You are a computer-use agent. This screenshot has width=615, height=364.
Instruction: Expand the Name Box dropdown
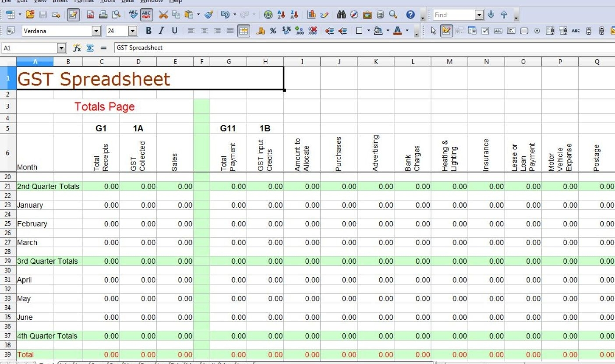[61, 48]
